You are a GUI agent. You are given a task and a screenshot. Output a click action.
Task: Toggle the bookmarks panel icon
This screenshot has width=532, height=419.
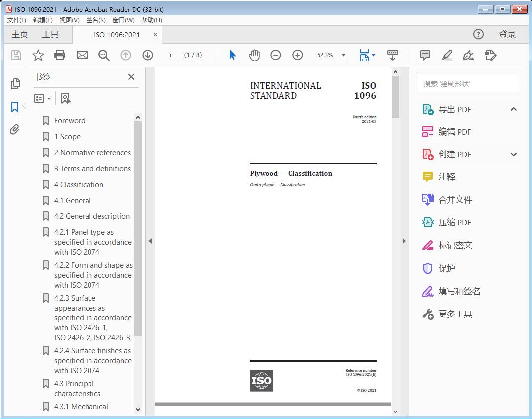15,107
